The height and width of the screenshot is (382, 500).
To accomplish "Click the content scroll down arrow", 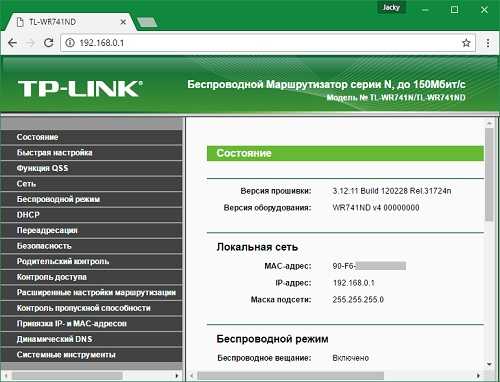I will coord(489,364).
